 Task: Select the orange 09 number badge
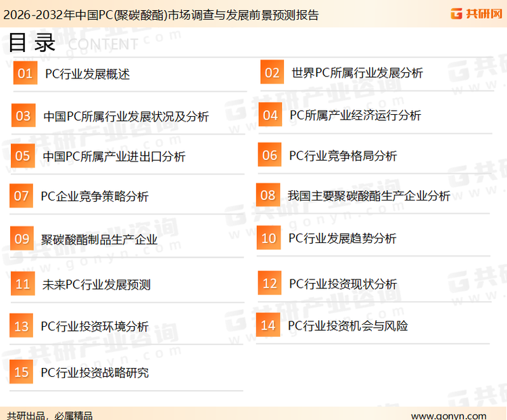pyautogui.click(x=22, y=238)
